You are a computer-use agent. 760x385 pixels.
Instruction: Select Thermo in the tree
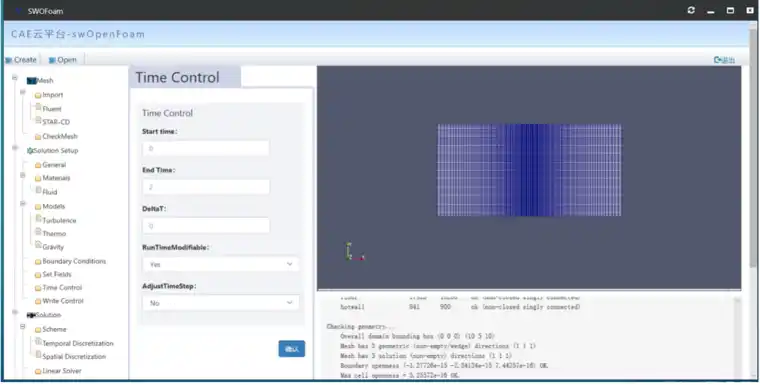click(54, 234)
